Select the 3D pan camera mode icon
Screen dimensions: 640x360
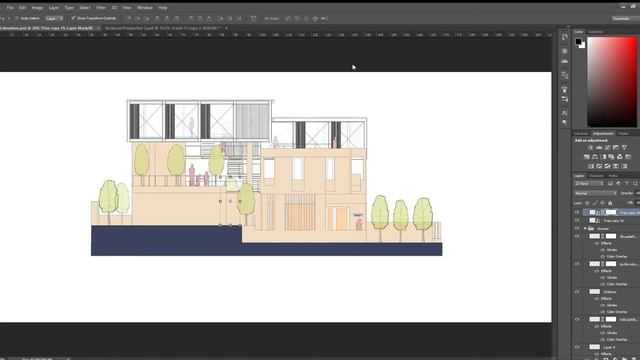click(x=306, y=18)
